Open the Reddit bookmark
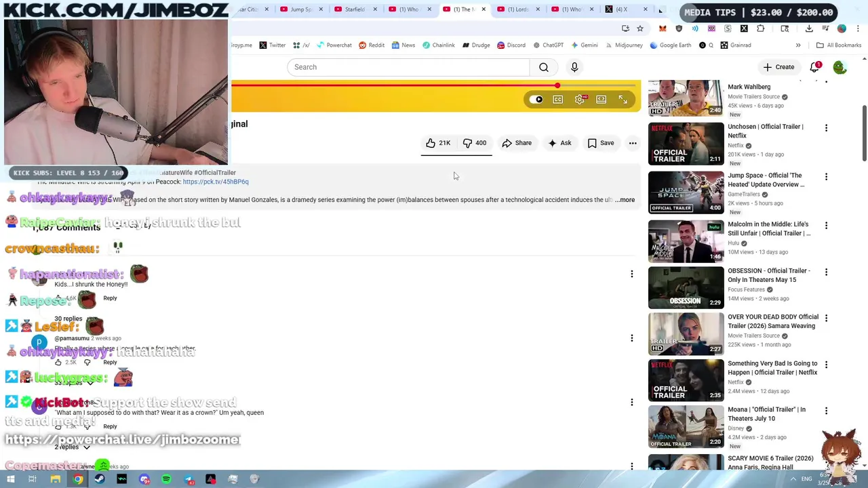Screen dimensions: 868x488 pyautogui.click(x=372, y=45)
